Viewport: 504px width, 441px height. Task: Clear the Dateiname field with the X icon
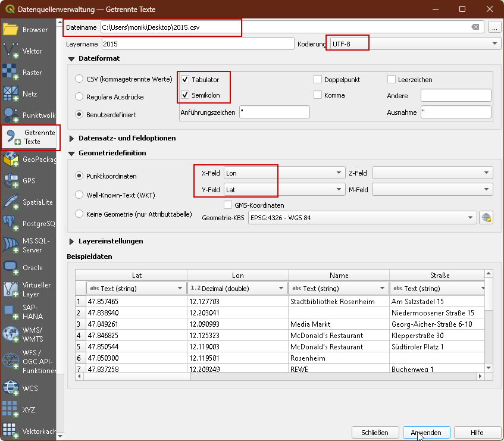(475, 27)
